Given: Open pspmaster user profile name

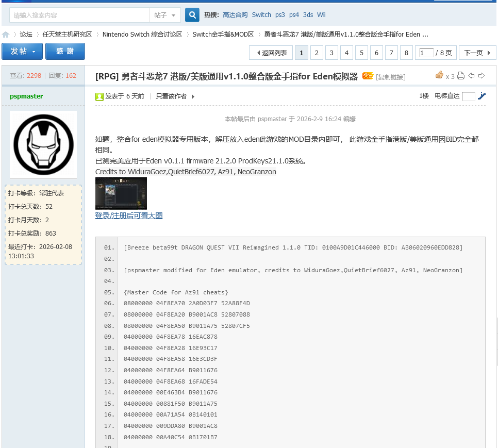Looking at the screenshot, I should click(26, 96).
